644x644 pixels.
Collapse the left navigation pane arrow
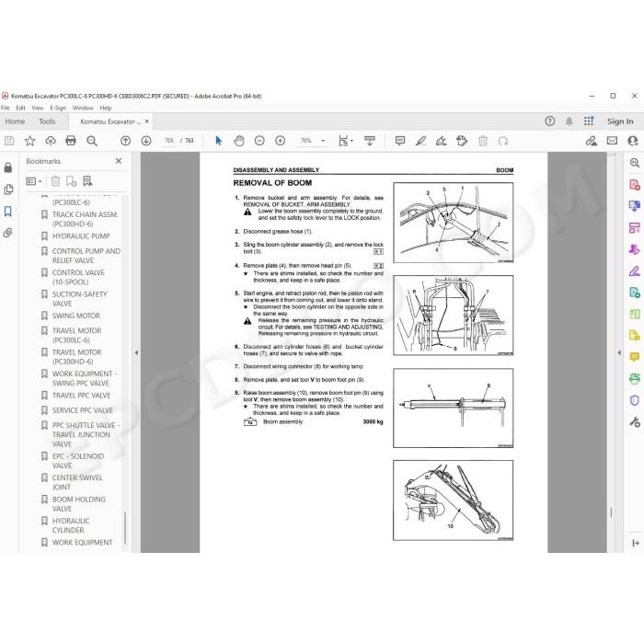coord(136,352)
